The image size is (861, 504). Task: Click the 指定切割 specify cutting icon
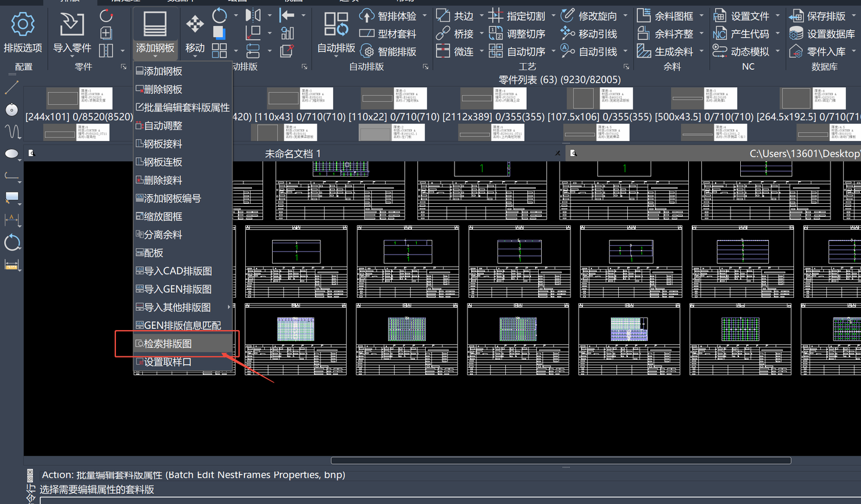click(496, 16)
